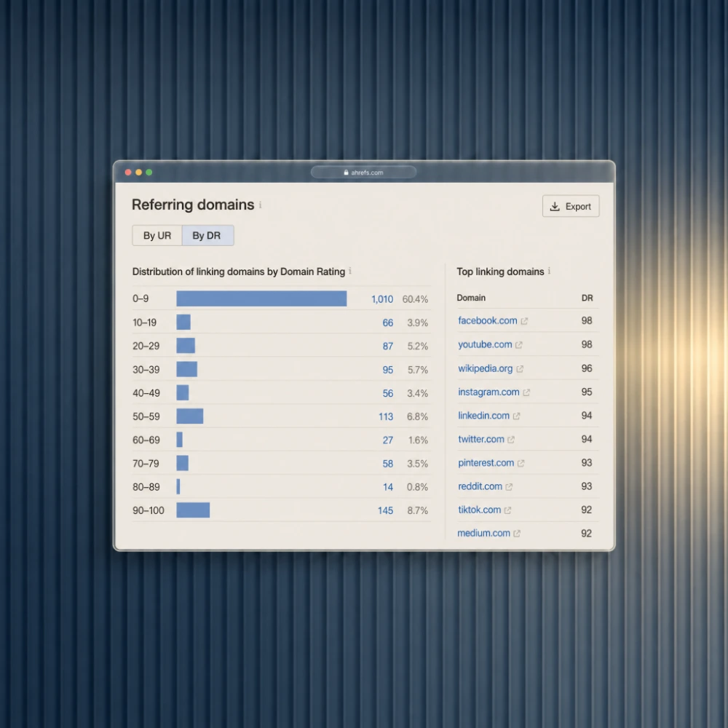
Task: Close the browser window with red button
Action: click(x=128, y=173)
